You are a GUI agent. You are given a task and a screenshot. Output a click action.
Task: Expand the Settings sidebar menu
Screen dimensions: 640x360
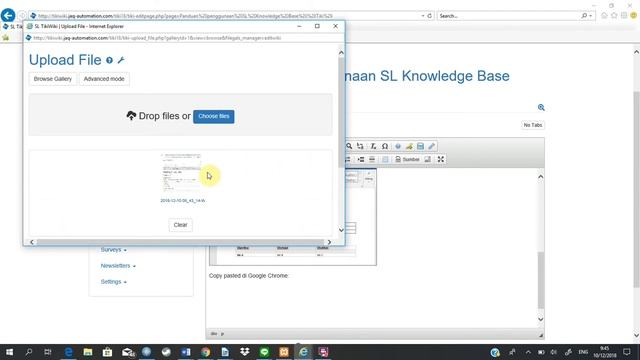click(113, 282)
